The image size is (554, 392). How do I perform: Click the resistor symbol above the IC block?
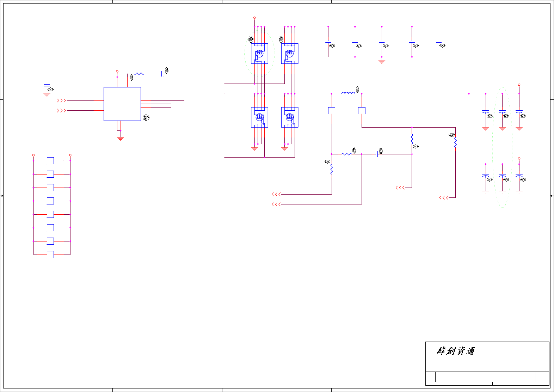click(139, 74)
